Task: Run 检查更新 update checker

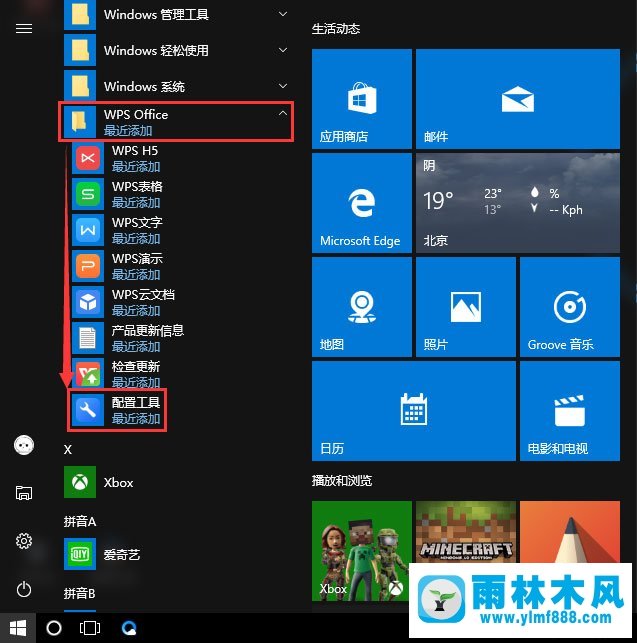Action: 179,374
